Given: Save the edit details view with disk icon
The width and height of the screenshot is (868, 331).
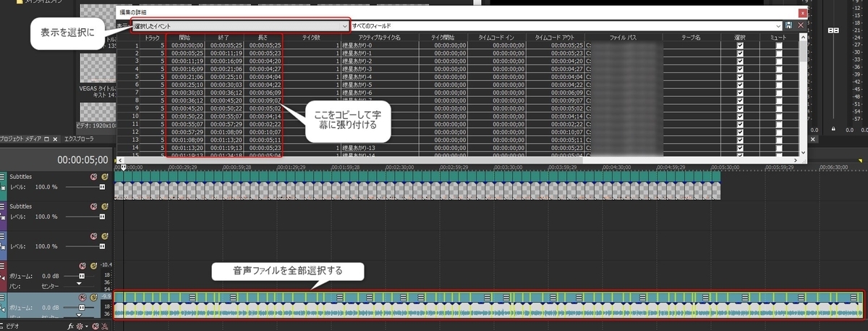Looking at the screenshot, I should [x=788, y=25].
